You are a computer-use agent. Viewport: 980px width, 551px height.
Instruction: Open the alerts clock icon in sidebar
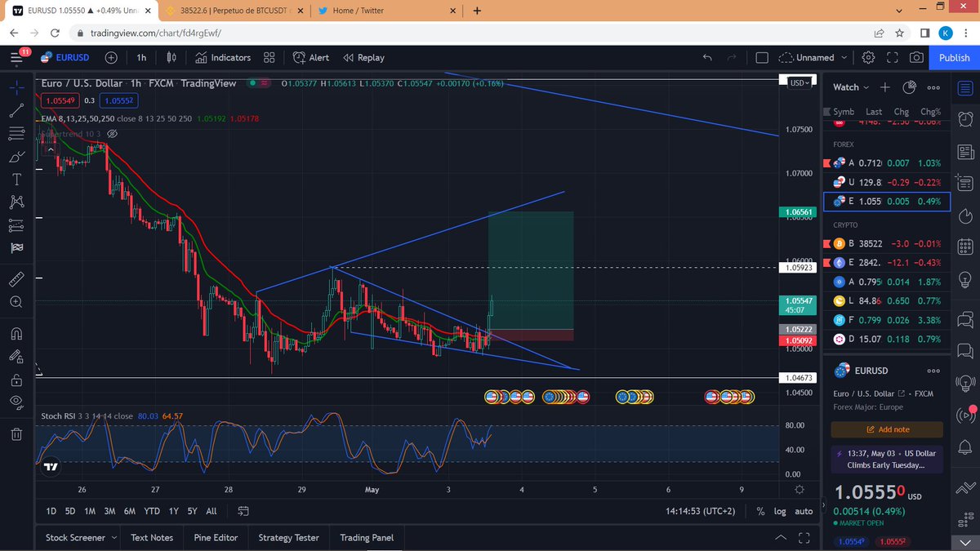pos(965,119)
